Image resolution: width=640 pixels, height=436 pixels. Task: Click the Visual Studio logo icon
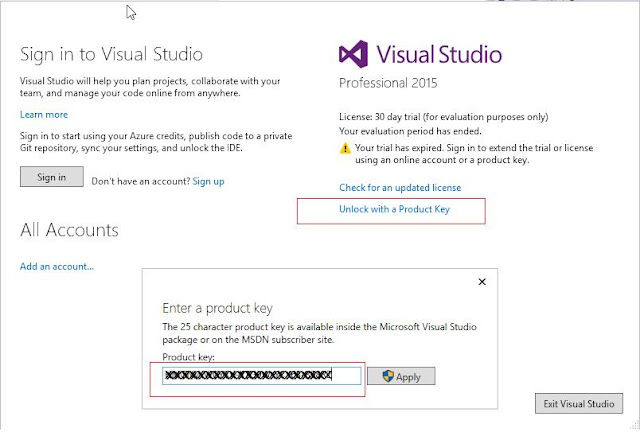[x=357, y=54]
